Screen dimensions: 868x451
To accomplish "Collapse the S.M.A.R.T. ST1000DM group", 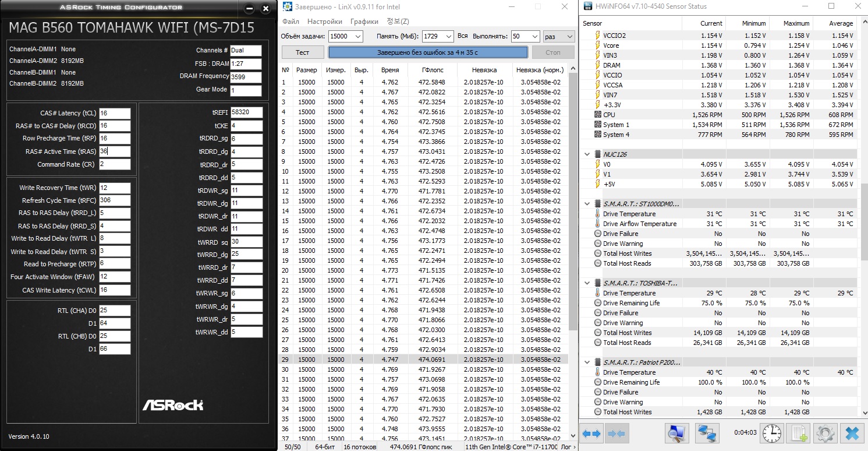I will tap(587, 204).
